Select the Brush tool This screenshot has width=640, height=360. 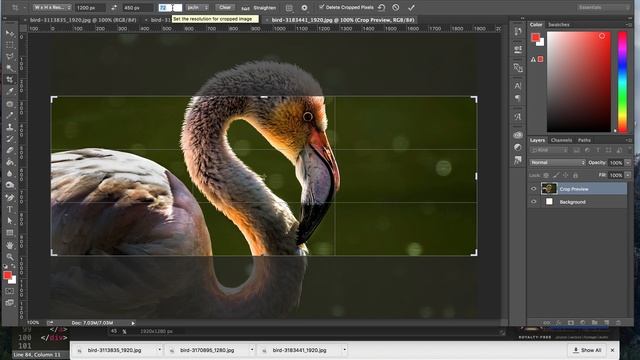[10, 116]
